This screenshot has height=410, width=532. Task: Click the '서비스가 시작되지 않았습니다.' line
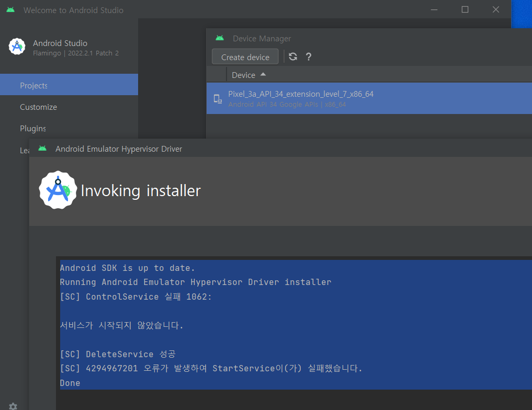coord(121,325)
